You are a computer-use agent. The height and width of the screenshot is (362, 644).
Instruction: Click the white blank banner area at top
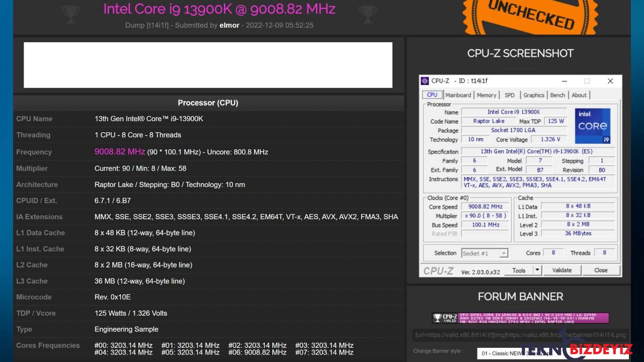coord(208,65)
